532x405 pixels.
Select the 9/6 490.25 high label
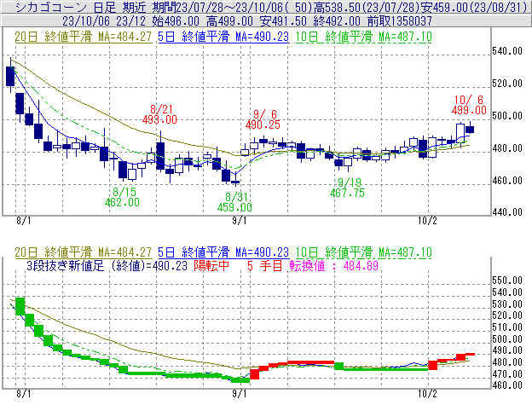pos(263,119)
